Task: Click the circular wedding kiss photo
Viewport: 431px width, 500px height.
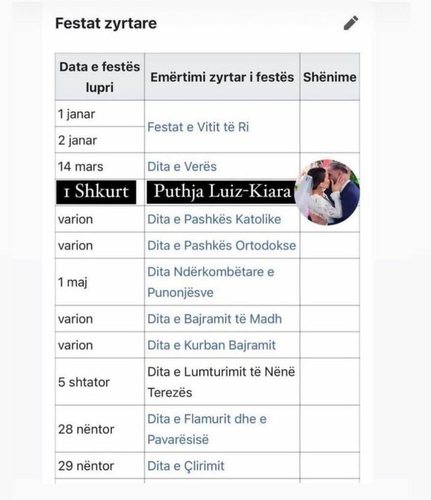Action: coord(327,192)
